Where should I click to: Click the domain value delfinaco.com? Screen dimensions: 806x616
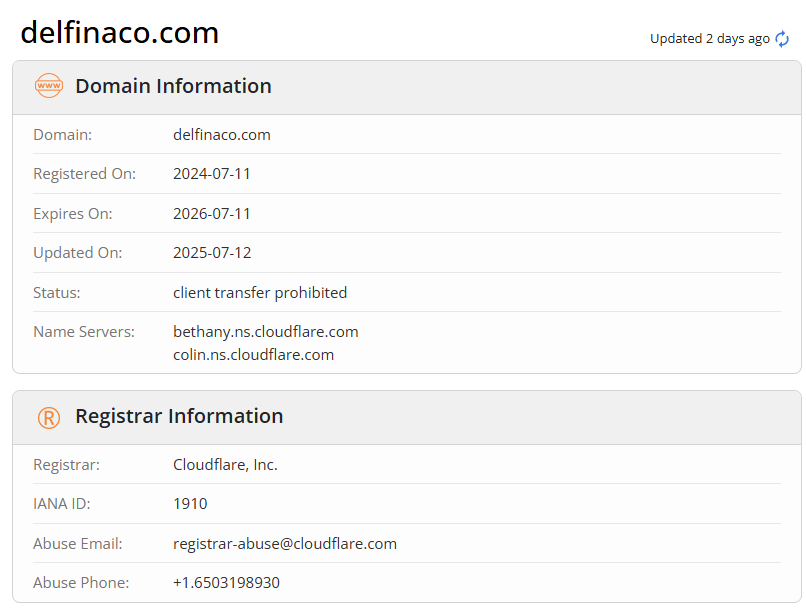(222, 135)
